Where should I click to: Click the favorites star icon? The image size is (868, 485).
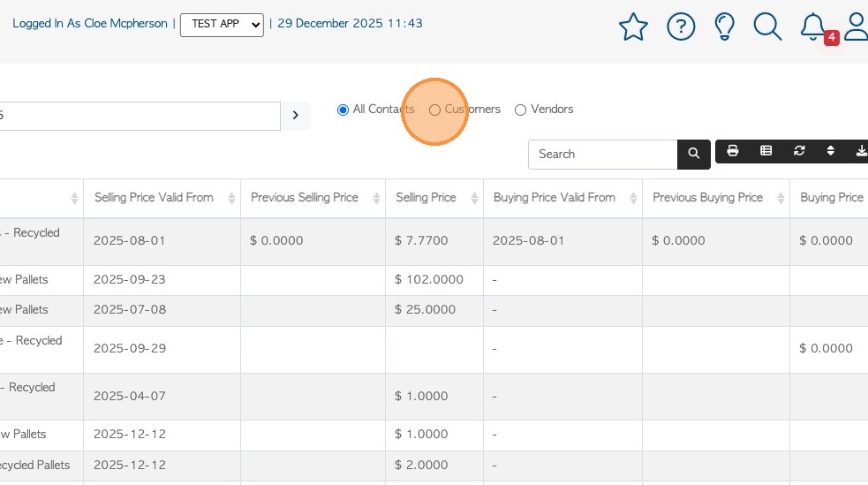(633, 27)
